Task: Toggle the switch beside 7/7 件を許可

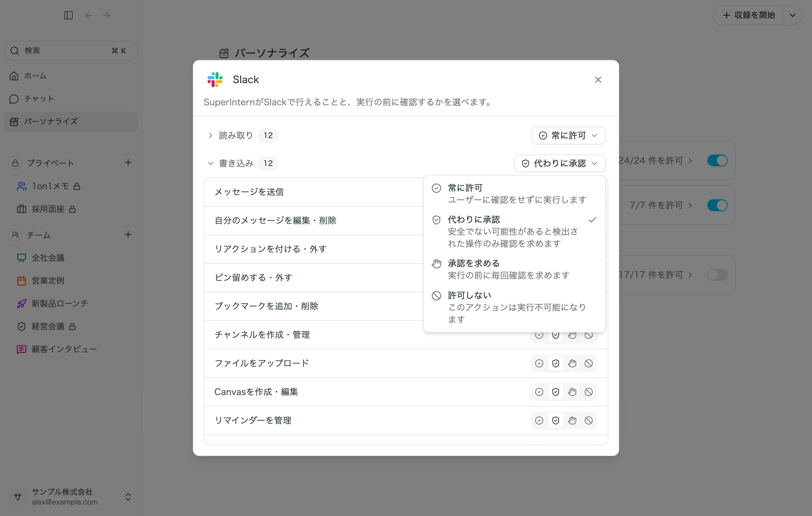Action: pos(717,205)
